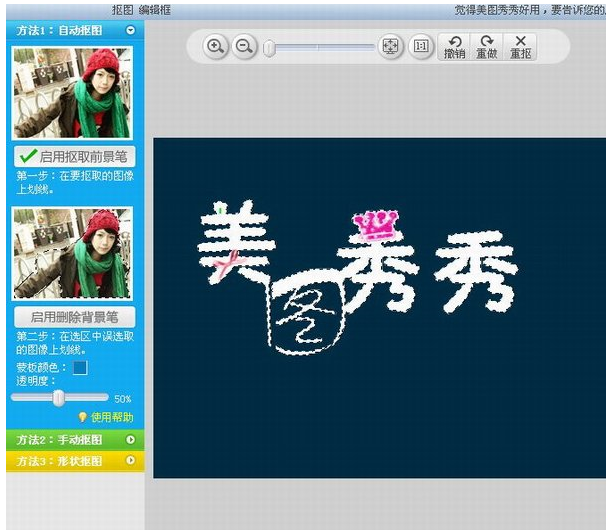Click the light bulb help icon
The width and height of the screenshot is (606, 530).
tap(83, 417)
